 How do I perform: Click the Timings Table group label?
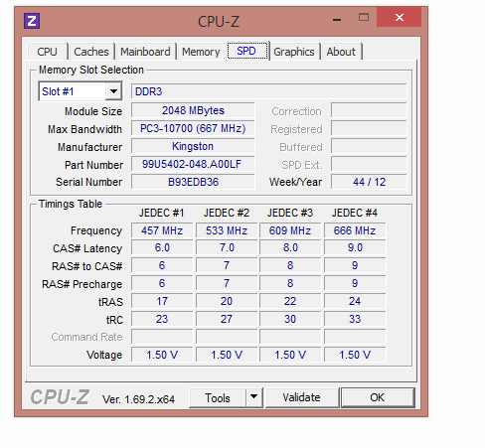click(x=71, y=204)
